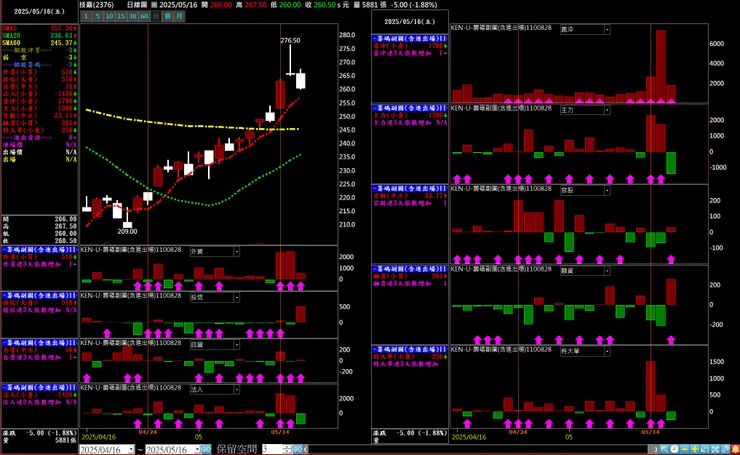Viewport: 740px width, 455px height.
Task: Open the 2025/05/16 end date picker
Action: click(197, 450)
